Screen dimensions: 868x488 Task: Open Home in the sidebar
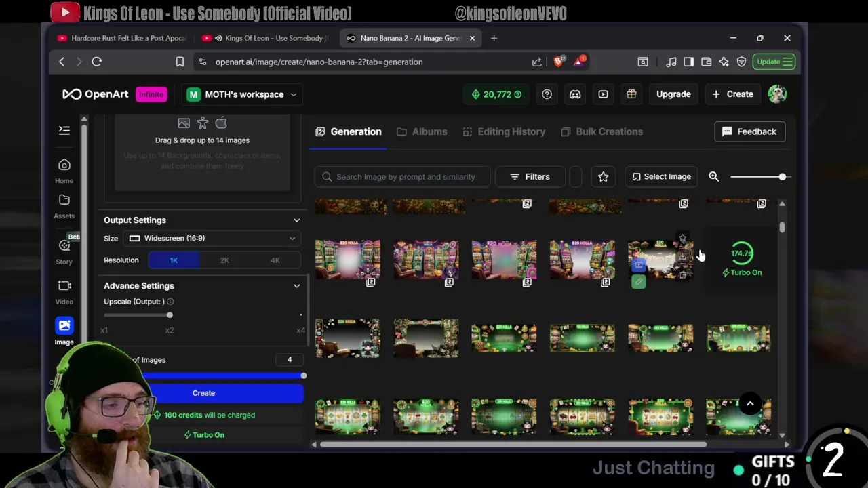click(x=64, y=171)
